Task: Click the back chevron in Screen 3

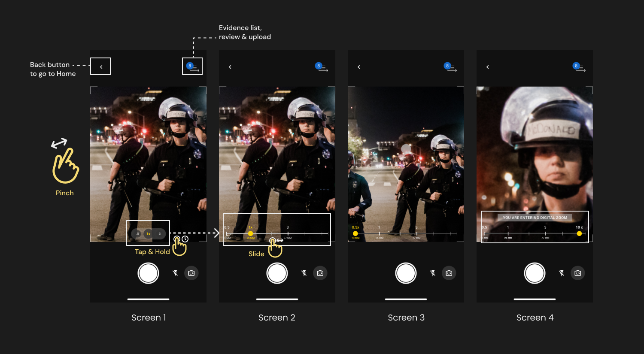Action: click(x=359, y=67)
